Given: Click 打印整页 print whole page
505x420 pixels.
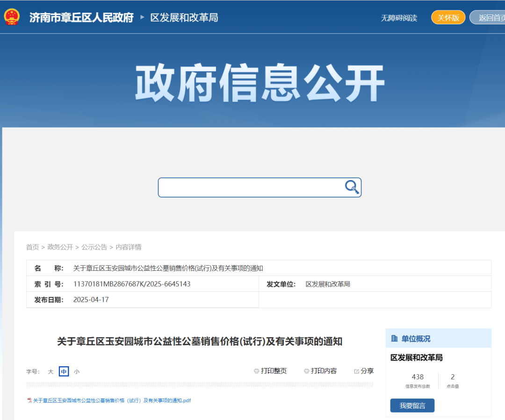Looking at the screenshot, I should (274, 371).
